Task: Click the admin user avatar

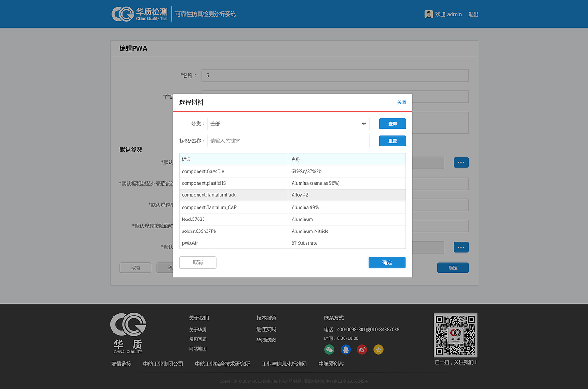Action: click(429, 14)
